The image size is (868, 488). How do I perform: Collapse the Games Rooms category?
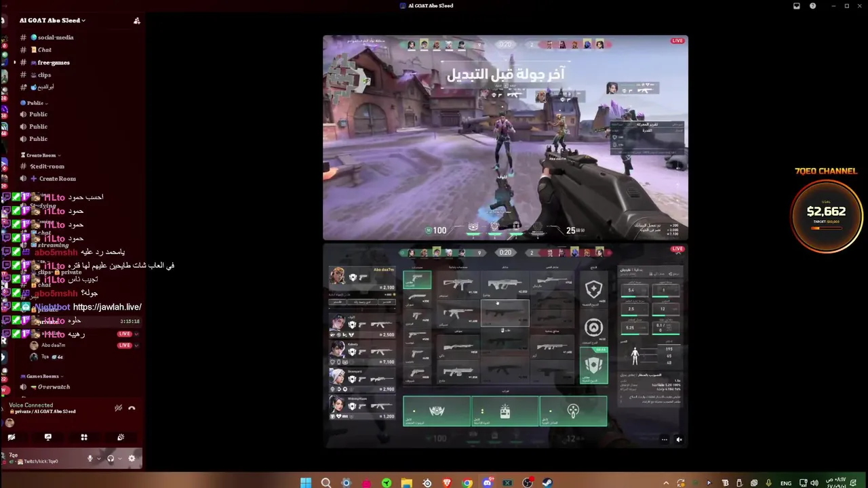tap(42, 376)
